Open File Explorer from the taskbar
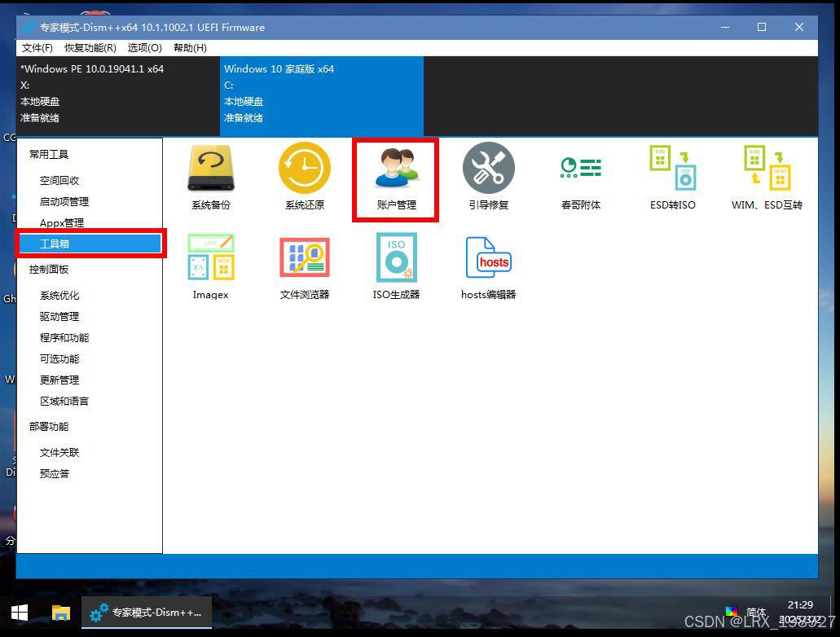840x637 pixels. pyautogui.click(x=60, y=613)
